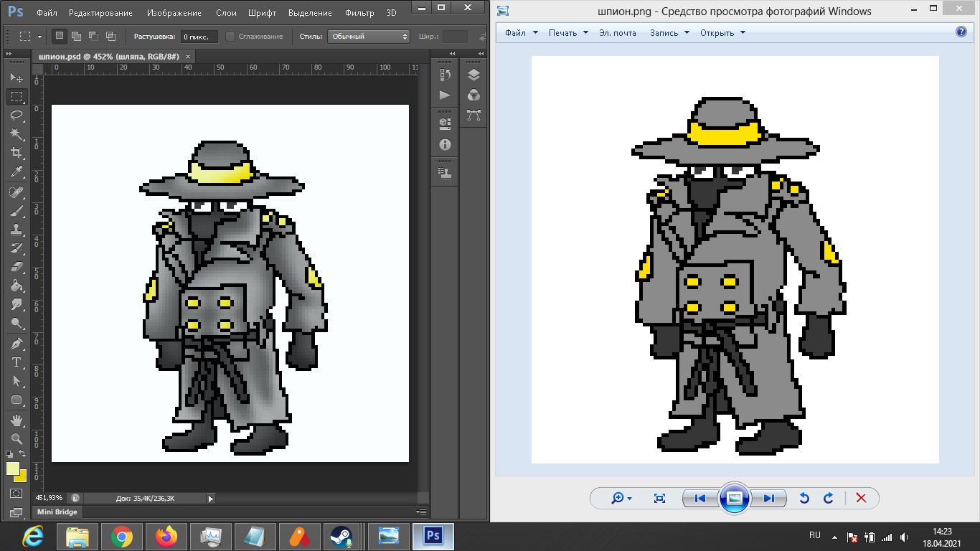Open the tool preset picker arrow
The height and width of the screenshot is (551, 980).
(x=39, y=36)
